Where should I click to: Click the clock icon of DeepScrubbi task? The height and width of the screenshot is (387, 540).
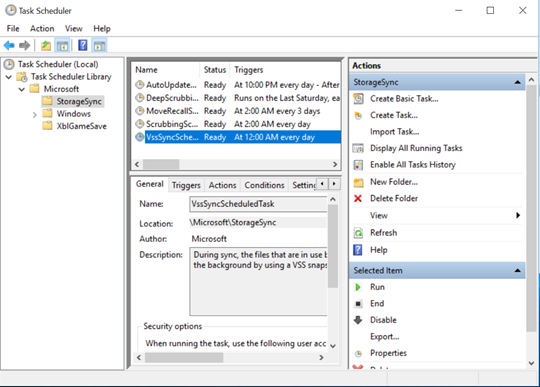(139, 98)
